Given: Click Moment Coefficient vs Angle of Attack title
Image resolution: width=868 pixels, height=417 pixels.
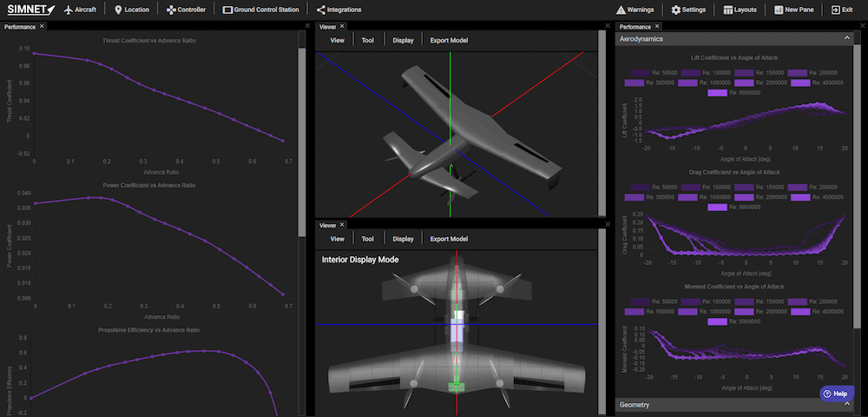Looking at the screenshot, I should (x=734, y=287).
